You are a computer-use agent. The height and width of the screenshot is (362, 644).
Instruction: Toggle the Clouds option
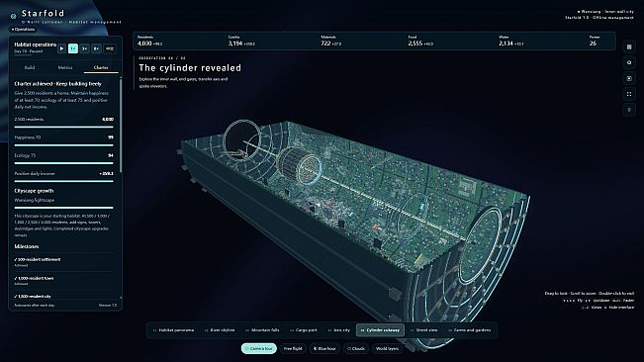(356, 348)
